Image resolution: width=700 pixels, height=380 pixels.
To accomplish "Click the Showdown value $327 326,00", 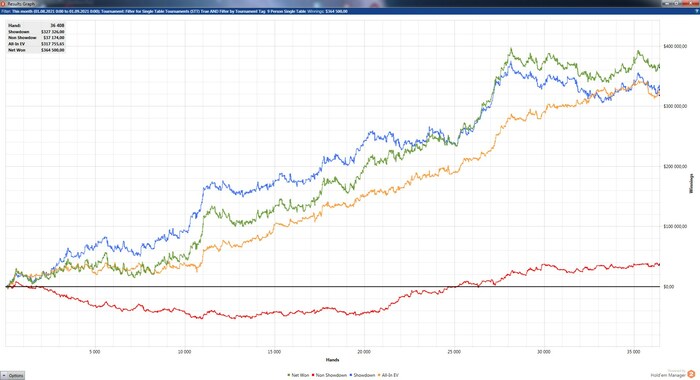I will click(x=53, y=32).
